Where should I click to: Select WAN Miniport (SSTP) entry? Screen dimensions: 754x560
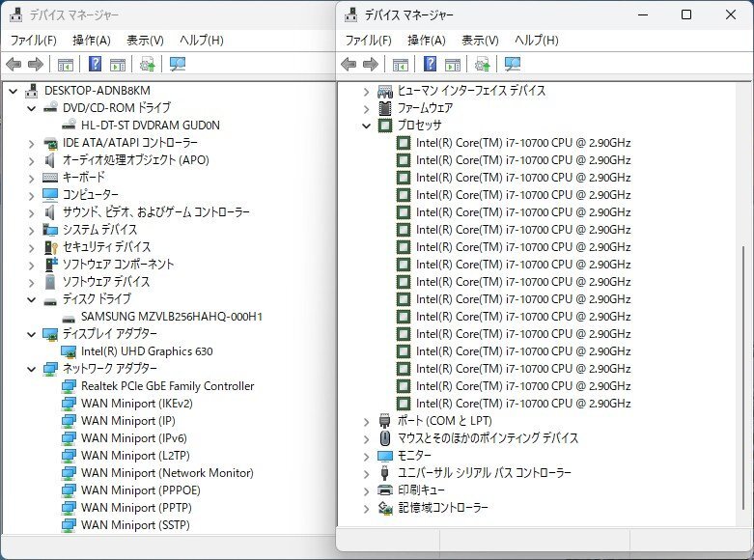[x=135, y=524]
